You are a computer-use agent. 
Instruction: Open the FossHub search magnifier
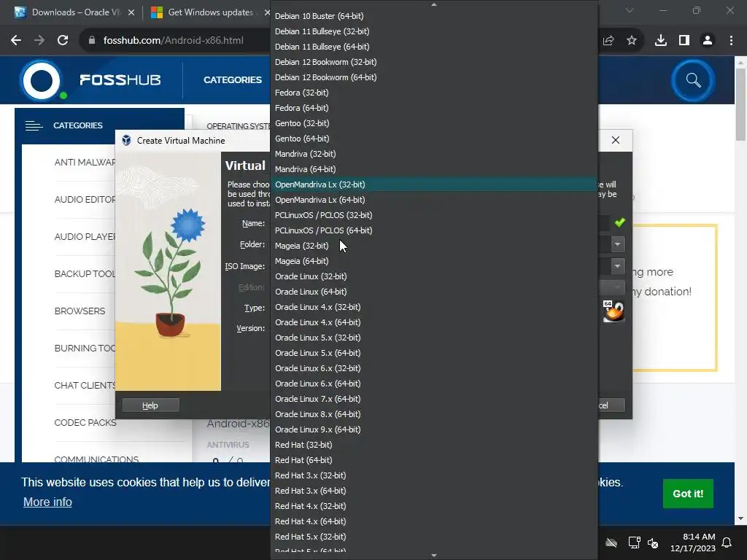point(693,80)
